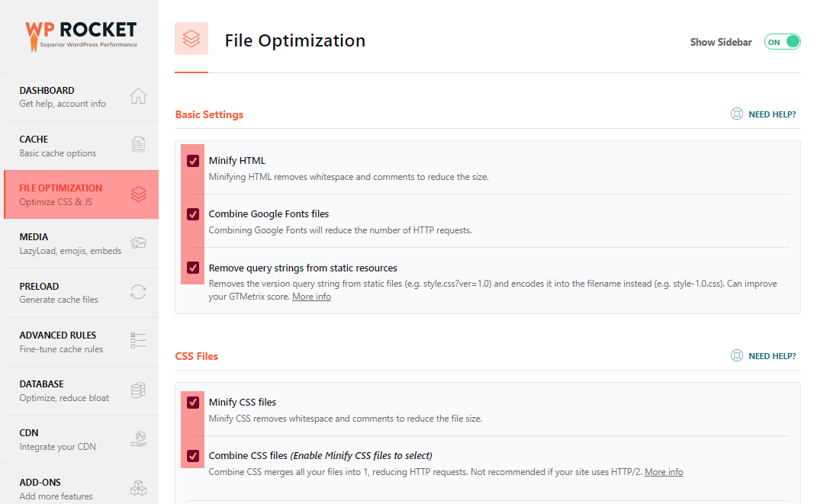Screen dimensions: 817x504
Task: Uncheck the Minify HTML checkbox
Action: 193,161
